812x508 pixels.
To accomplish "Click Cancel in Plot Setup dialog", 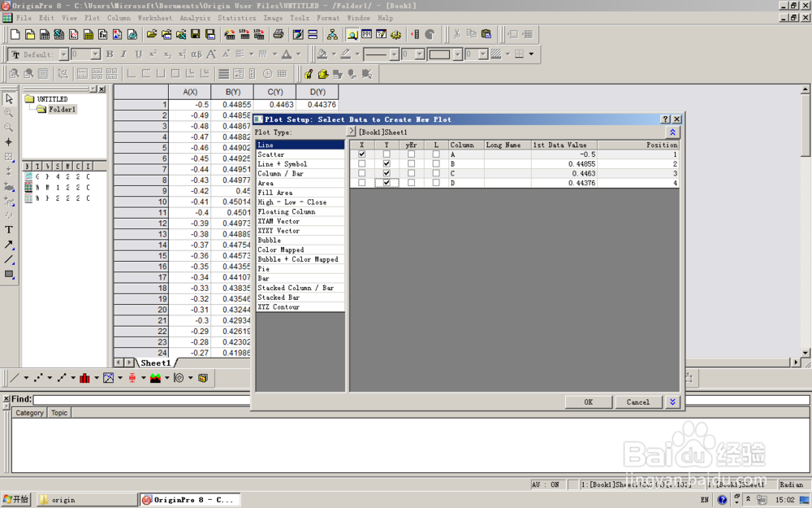I will [x=638, y=402].
